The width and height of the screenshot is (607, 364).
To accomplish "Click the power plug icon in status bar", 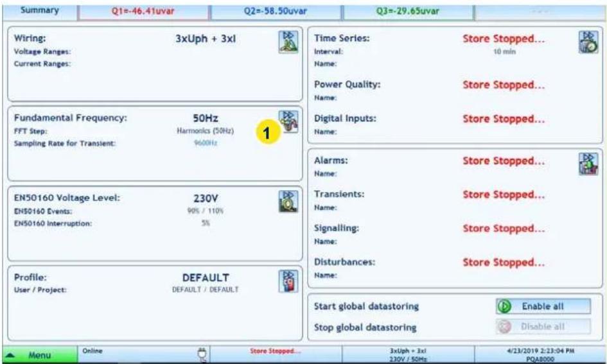I will point(202,354).
